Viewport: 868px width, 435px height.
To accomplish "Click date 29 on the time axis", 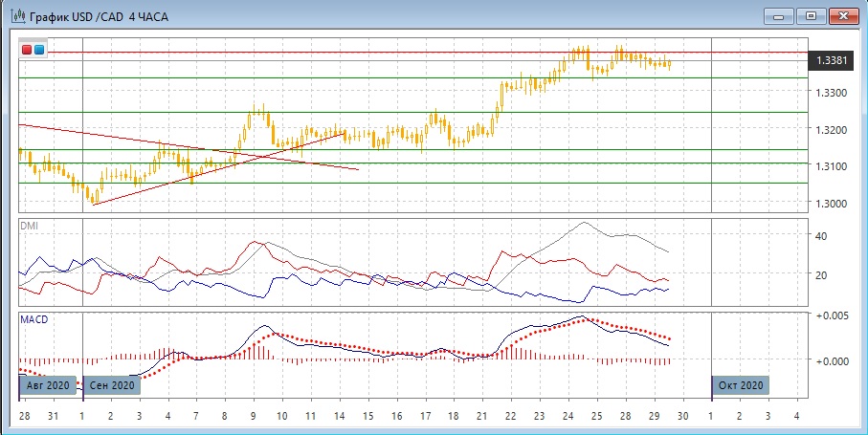I will (x=653, y=417).
